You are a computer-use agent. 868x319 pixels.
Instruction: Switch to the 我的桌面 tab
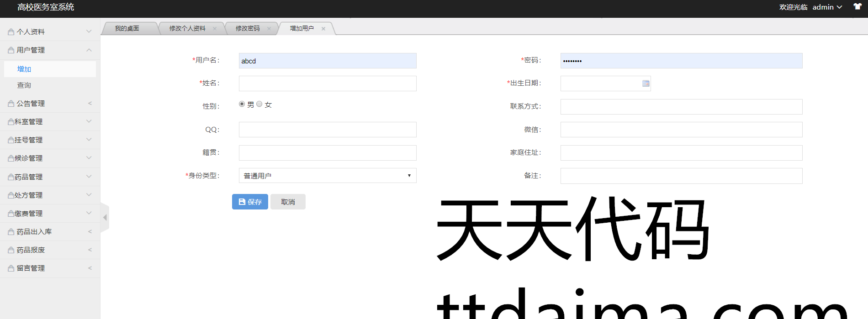[x=127, y=29]
